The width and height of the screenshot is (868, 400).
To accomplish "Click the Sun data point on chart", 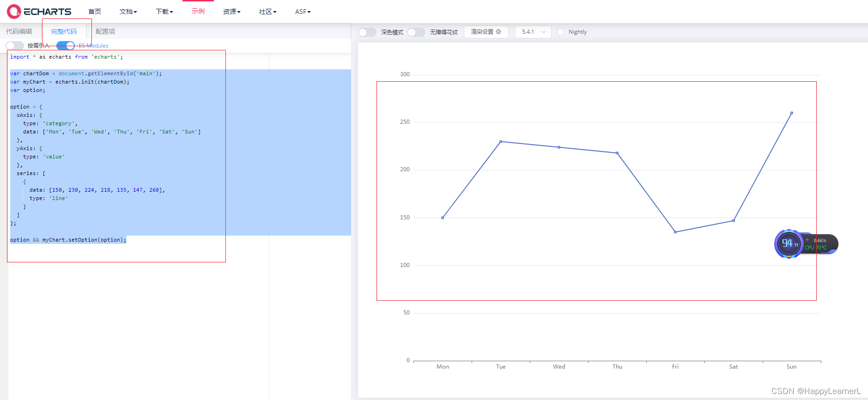I will (792, 113).
